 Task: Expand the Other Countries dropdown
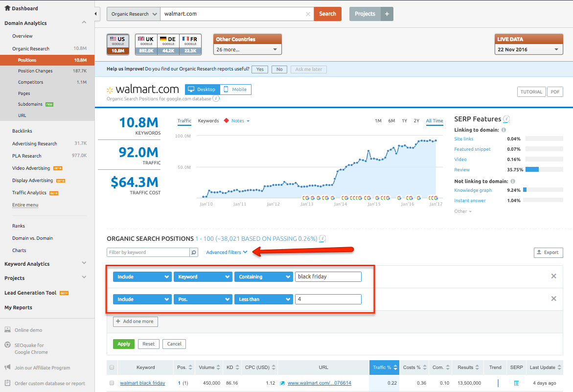tap(247, 49)
